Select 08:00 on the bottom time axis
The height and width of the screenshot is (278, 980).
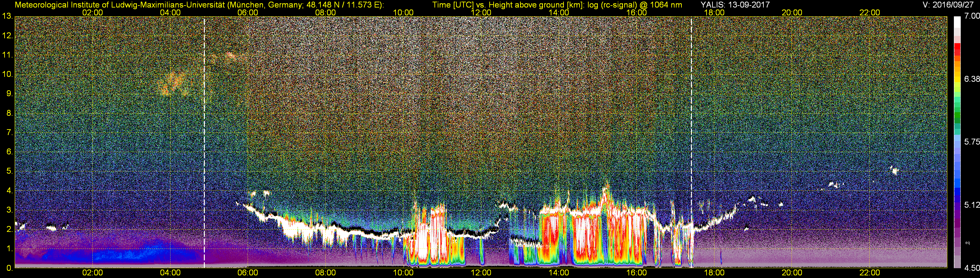click(326, 273)
